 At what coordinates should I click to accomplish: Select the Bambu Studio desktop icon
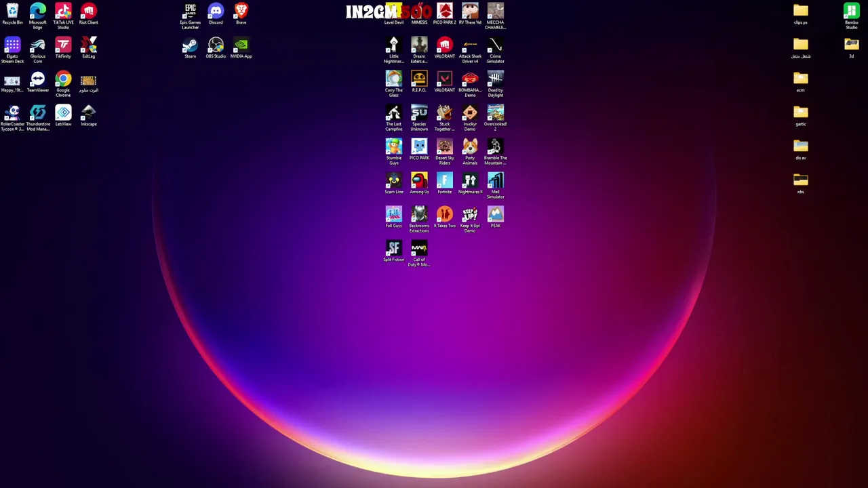click(x=852, y=11)
